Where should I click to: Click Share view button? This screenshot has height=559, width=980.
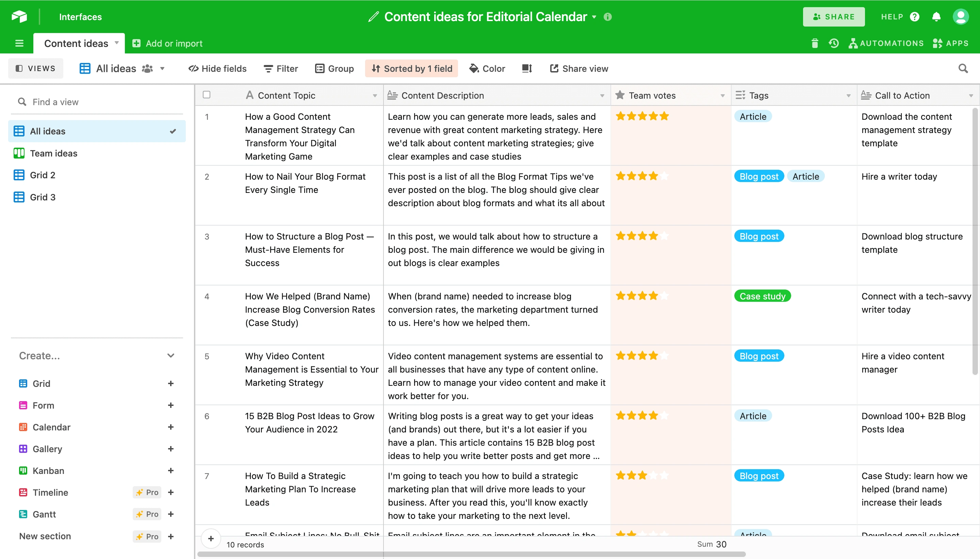[579, 68]
